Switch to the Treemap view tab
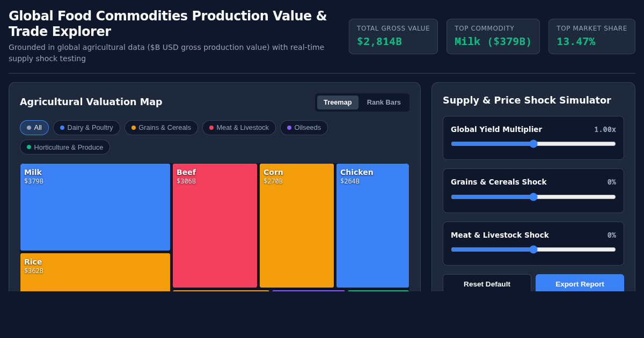Image resolution: width=644 pixels, height=338 pixels. pyautogui.click(x=338, y=102)
